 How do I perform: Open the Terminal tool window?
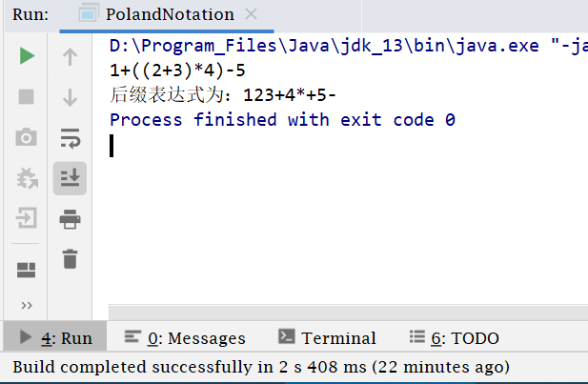click(x=327, y=338)
